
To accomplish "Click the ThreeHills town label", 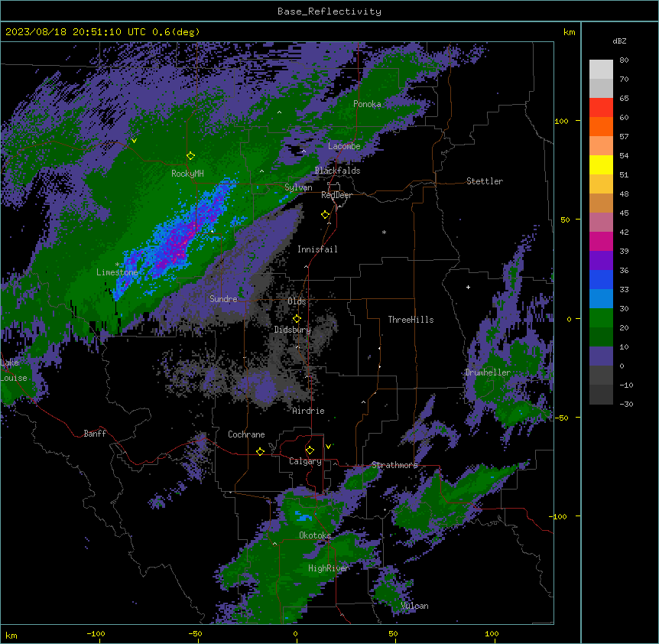I will (411, 320).
